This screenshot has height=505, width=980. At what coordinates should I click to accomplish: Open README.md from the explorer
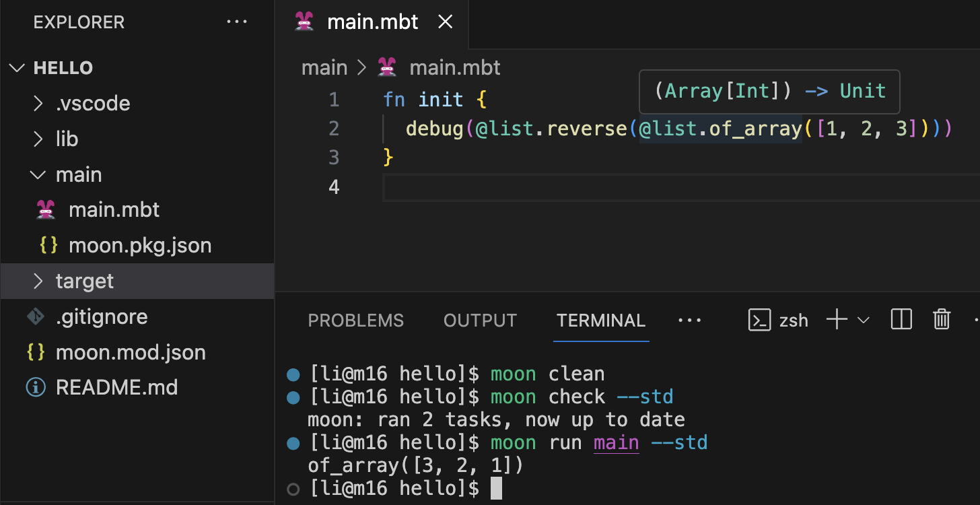coord(116,389)
